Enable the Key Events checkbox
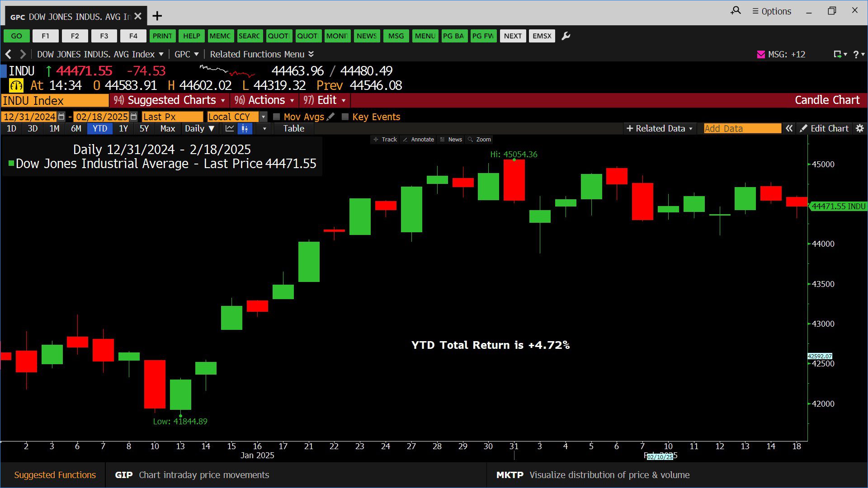Viewport: 868px width, 488px height. click(x=345, y=117)
